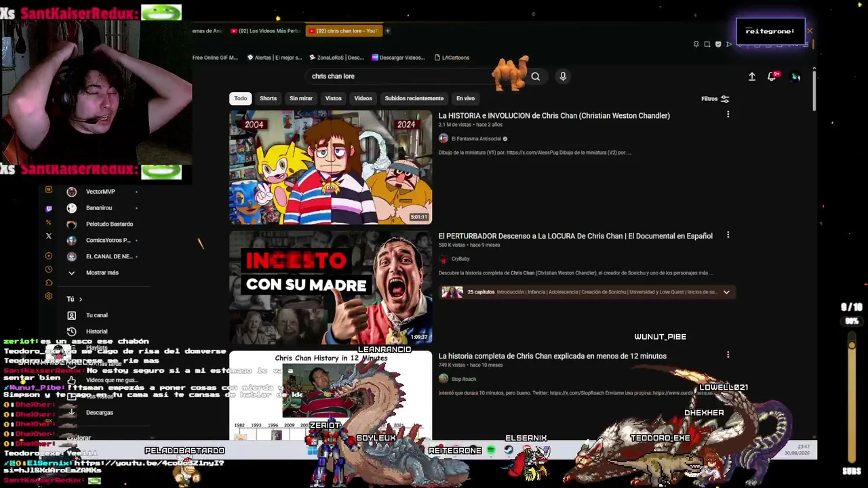868x488 pixels.
Task: Open the upload/create video icon
Action: pos(752,77)
